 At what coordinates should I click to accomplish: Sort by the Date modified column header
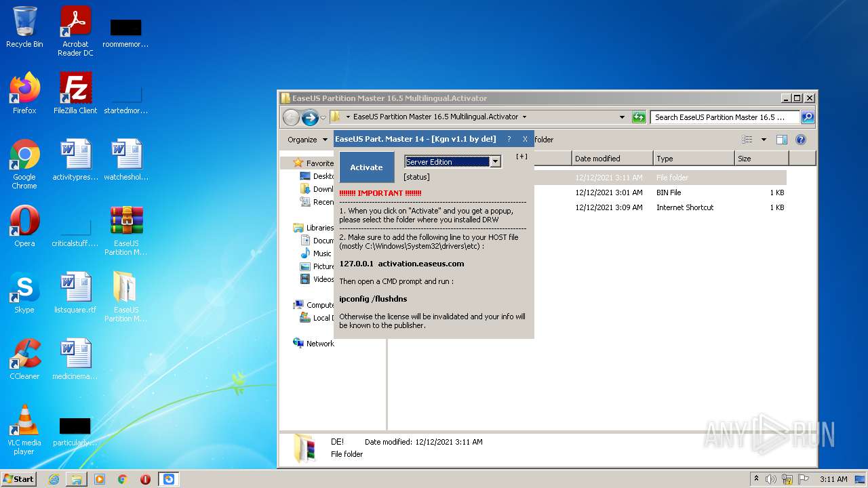pyautogui.click(x=612, y=159)
